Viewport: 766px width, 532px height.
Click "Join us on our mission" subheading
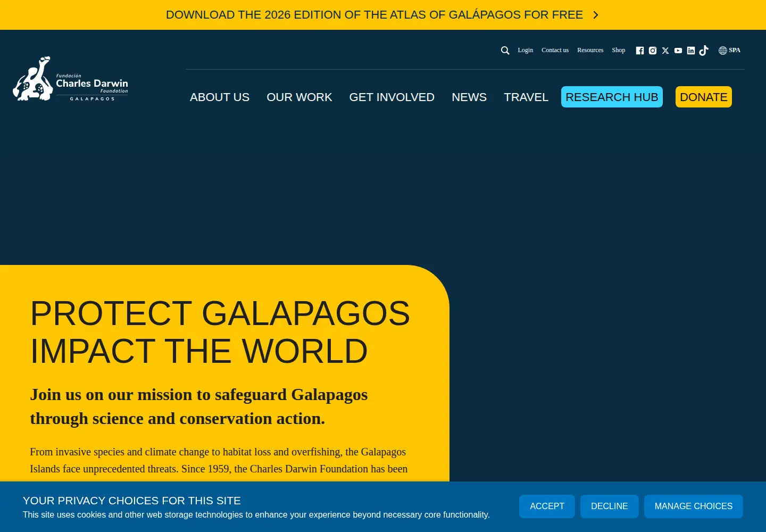199,406
